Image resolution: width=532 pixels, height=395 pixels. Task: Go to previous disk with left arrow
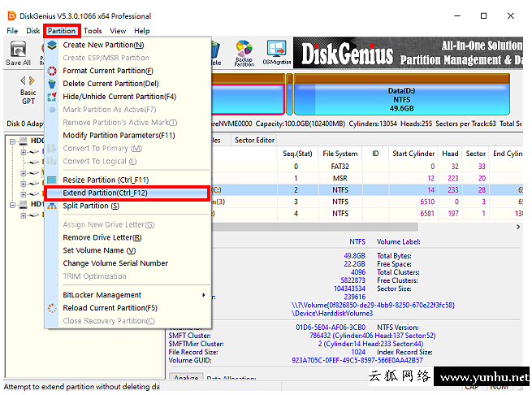tap(23, 80)
